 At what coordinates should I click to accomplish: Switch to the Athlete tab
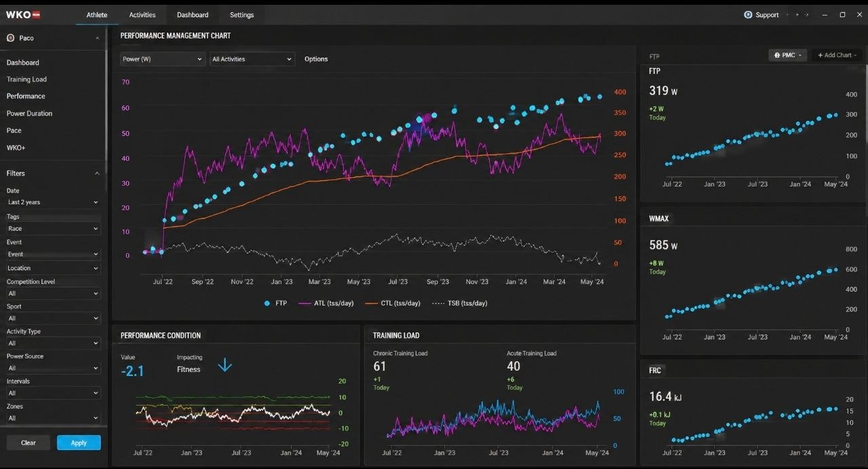(x=97, y=15)
